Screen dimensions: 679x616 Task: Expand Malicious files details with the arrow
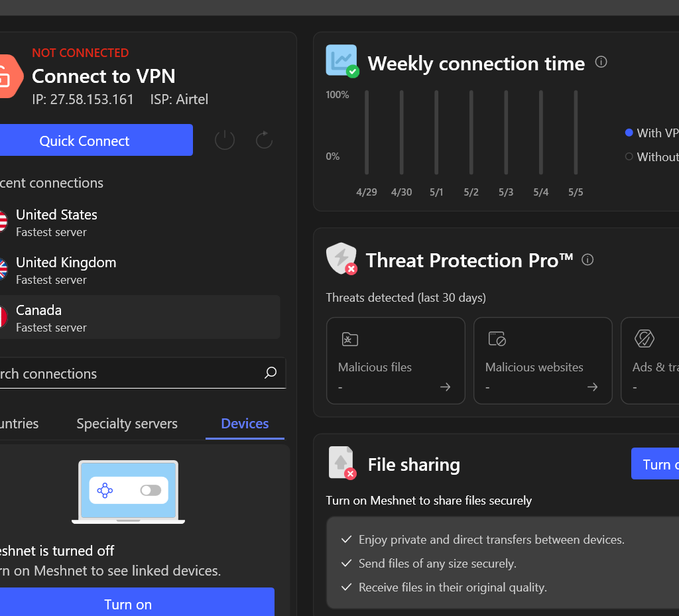pos(445,387)
